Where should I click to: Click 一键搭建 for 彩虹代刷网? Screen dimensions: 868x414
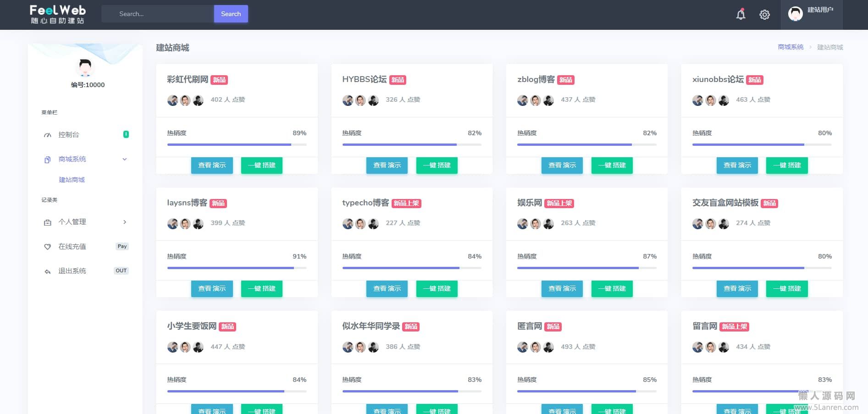coord(262,165)
